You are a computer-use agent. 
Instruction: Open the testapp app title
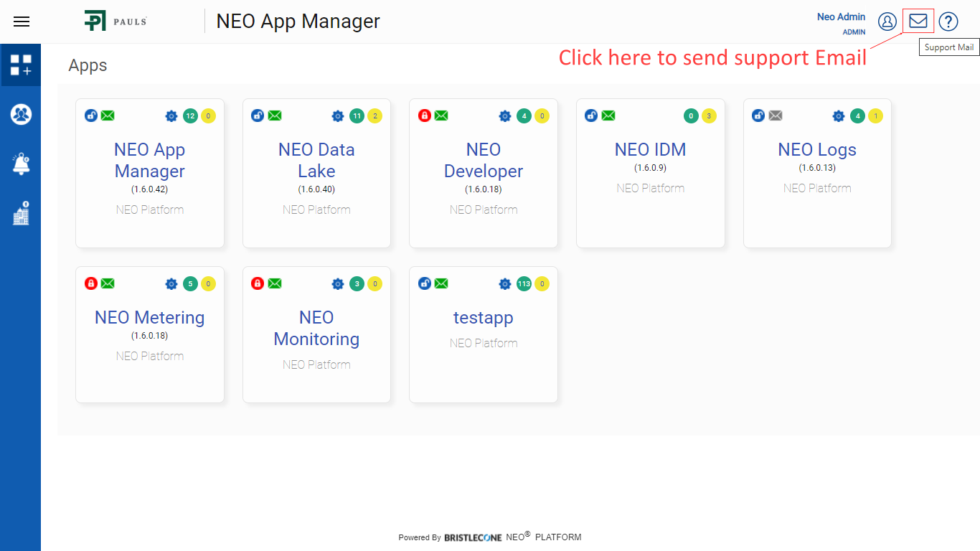click(484, 318)
